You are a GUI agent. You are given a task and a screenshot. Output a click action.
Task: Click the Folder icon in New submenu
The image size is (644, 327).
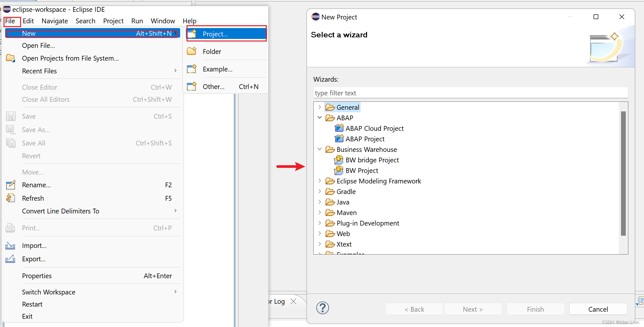coord(192,51)
